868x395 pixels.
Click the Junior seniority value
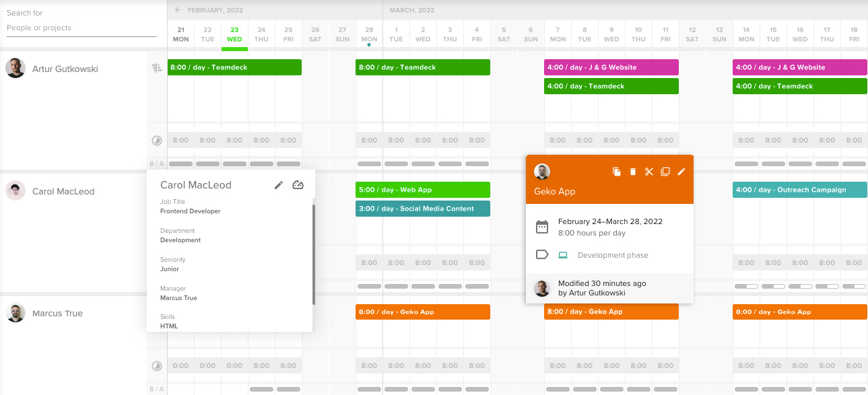pos(170,269)
